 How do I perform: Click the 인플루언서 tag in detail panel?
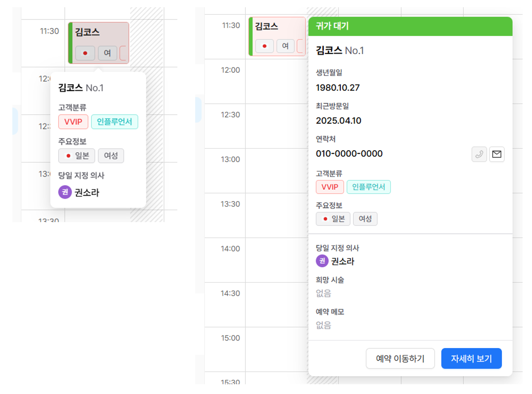pos(368,187)
